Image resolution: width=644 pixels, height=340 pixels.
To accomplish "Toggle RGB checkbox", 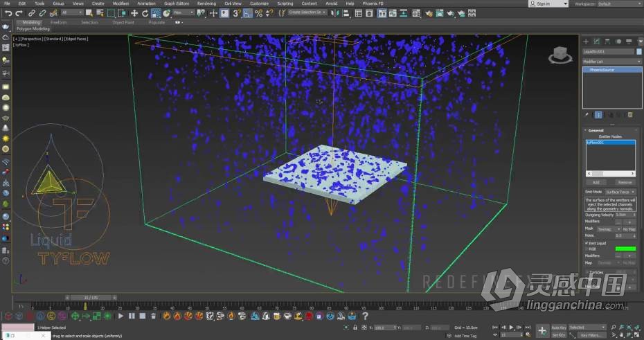I will tap(587, 249).
